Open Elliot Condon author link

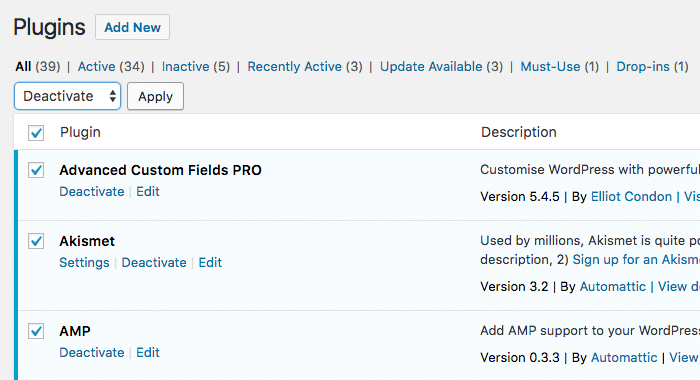(631, 197)
